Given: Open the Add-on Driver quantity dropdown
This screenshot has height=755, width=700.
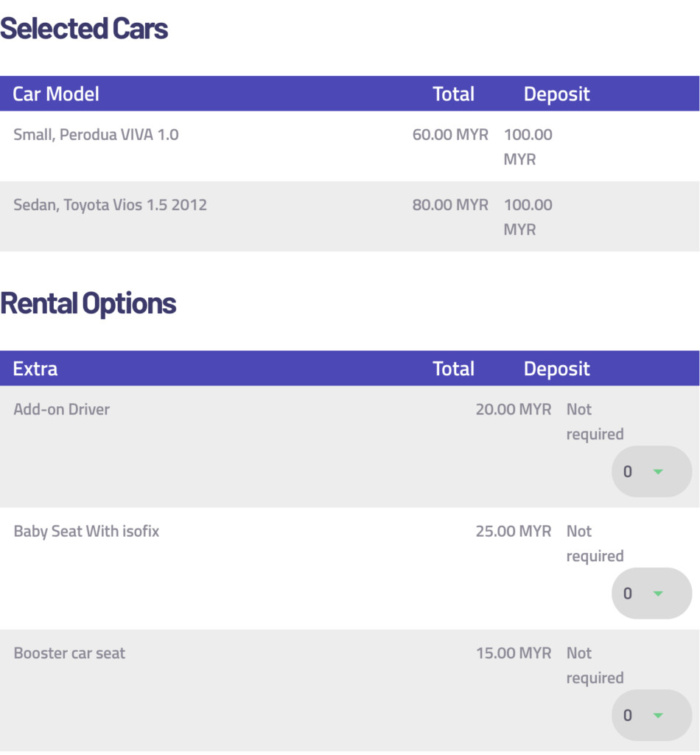Looking at the screenshot, I should pyautogui.click(x=651, y=471).
